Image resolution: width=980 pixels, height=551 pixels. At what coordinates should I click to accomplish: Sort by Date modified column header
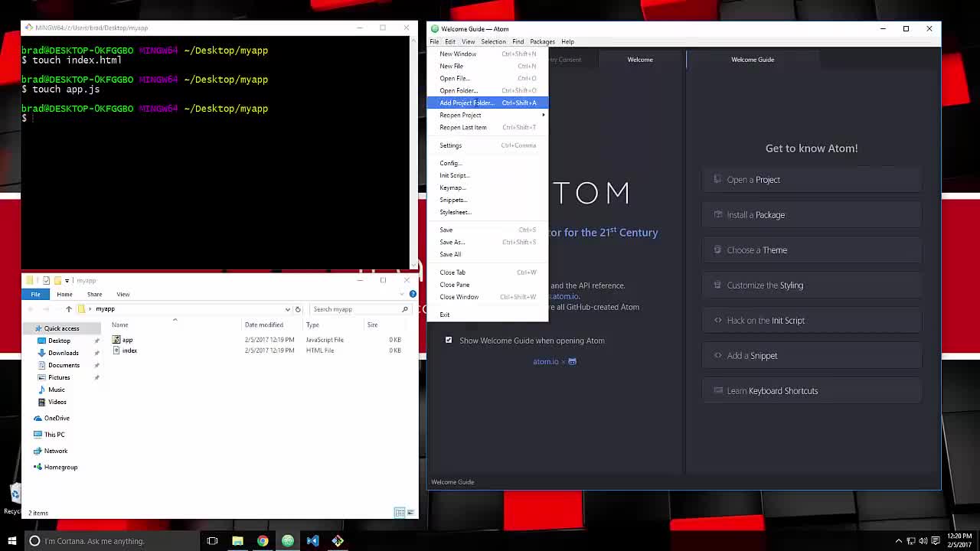[x=263, y=324]
